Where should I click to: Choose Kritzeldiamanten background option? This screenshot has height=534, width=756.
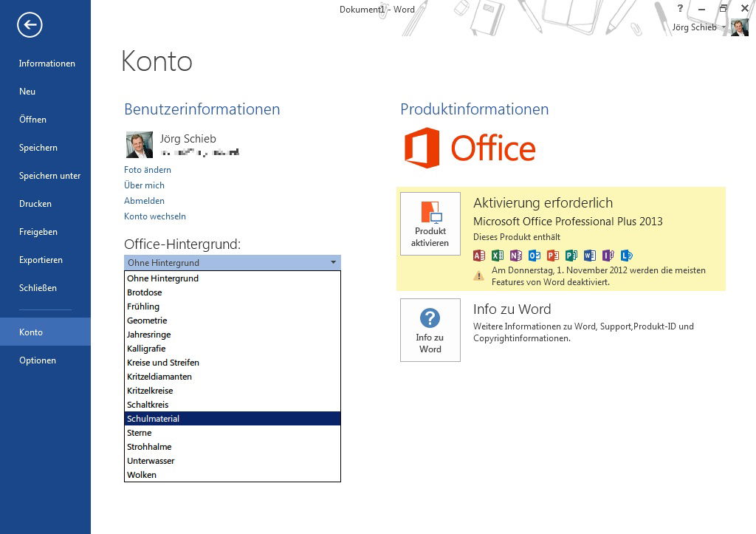click(x=233, y=376)
